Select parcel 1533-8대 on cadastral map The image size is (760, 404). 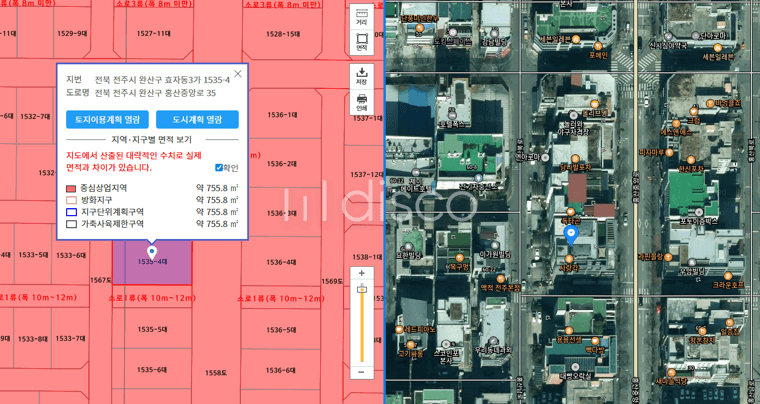[32, 339]
